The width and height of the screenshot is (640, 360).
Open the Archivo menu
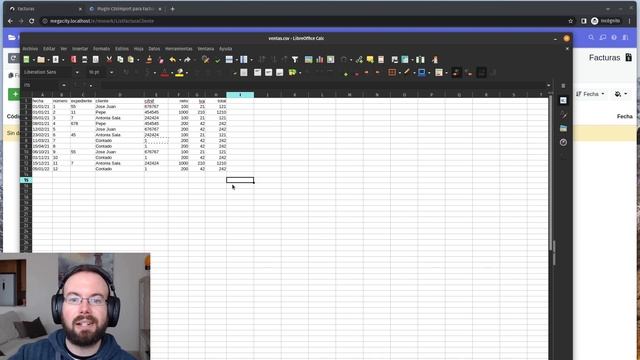pyautogui.click(x=30, y=49)
